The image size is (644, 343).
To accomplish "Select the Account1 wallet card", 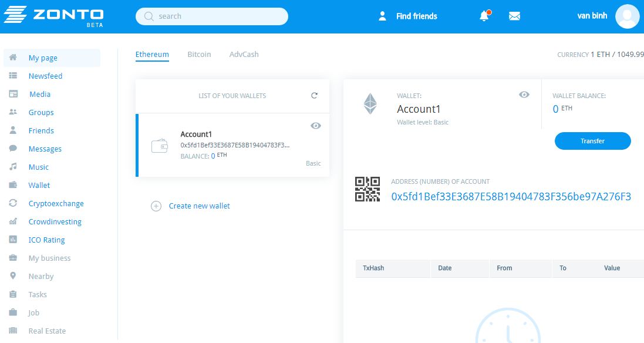I will tap(232, 145).
